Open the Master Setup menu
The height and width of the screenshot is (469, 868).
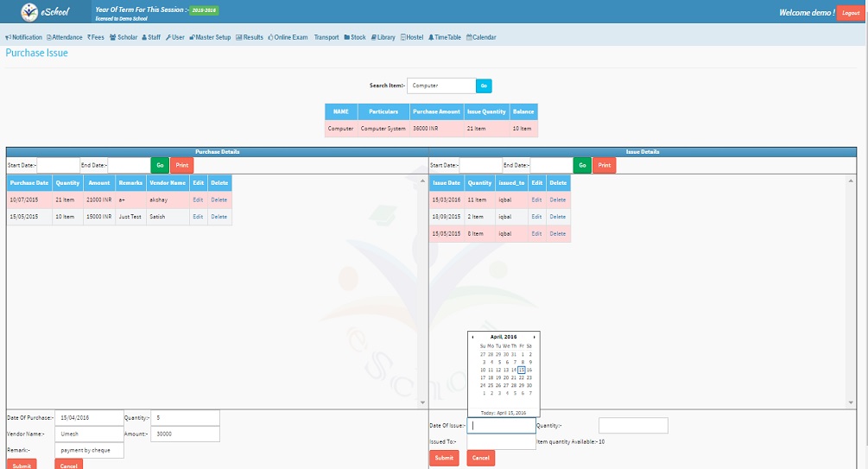click(x=210, y=37)
